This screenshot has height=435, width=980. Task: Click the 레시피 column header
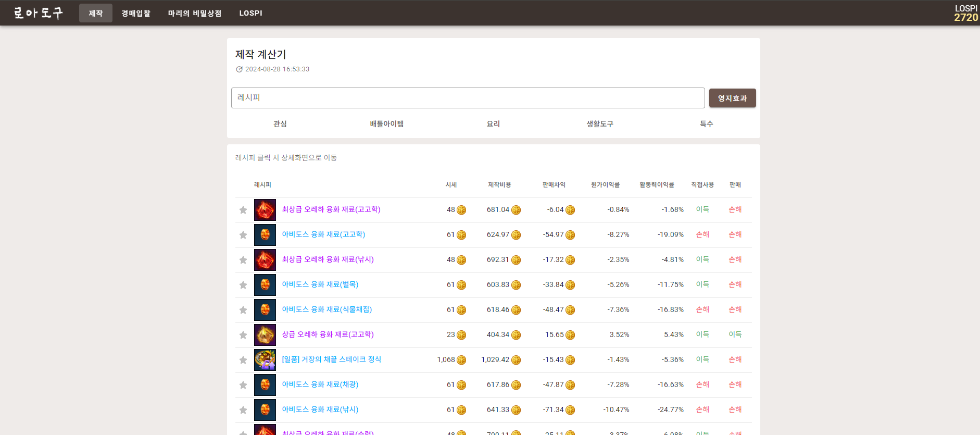[x=262, y=185]
